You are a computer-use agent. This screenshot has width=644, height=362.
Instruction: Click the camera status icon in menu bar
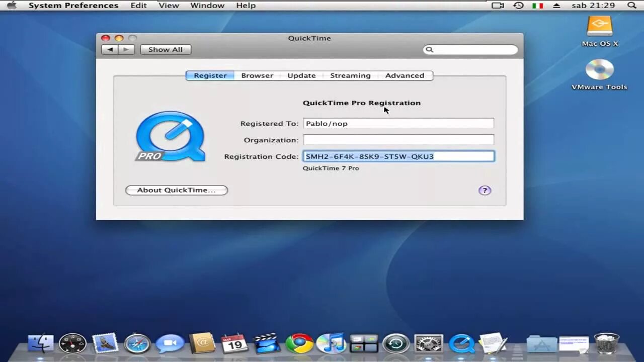[x=498, y=6]
